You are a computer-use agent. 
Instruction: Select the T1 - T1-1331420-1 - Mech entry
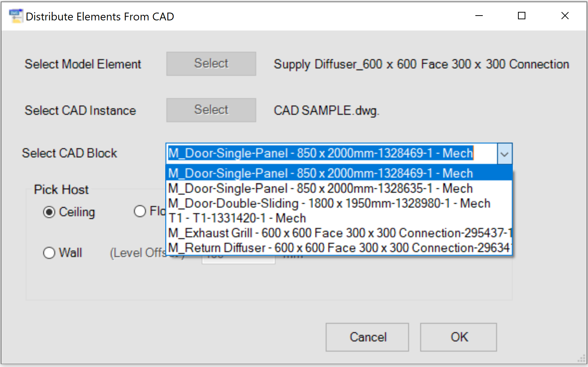[x=339, y=218]
